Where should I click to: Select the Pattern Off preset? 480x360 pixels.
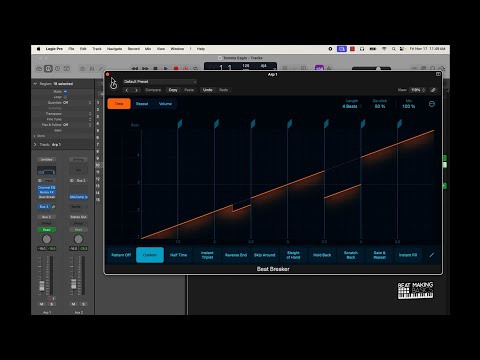pyautogui.click(x=121, y=255)
